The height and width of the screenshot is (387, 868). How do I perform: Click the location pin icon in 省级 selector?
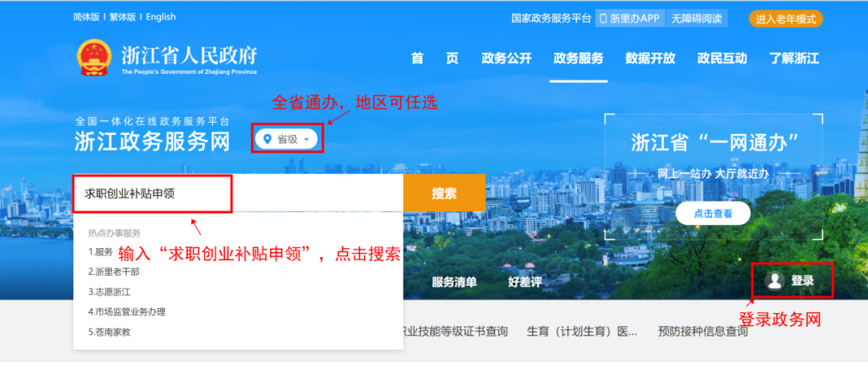point(268,140)
